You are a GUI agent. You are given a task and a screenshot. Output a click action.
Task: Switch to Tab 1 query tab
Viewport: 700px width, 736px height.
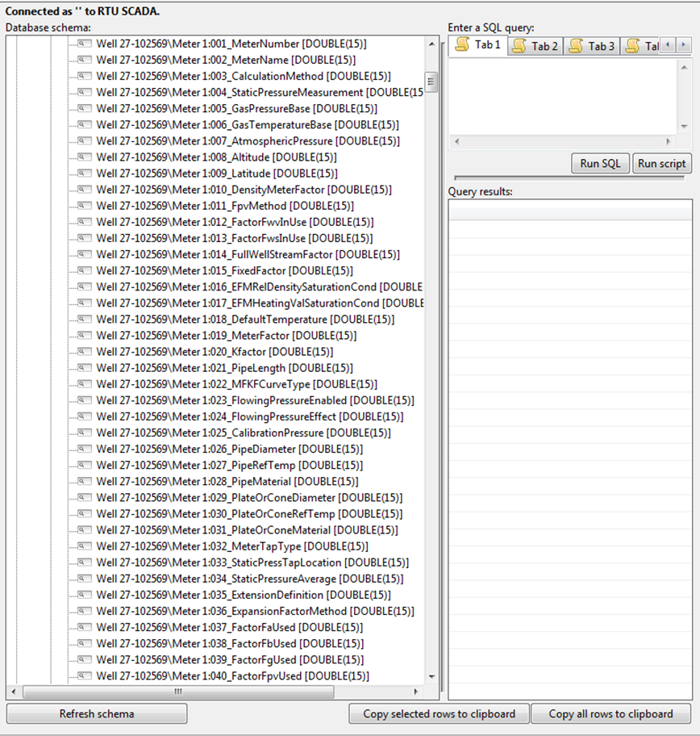(x=478, y=45)
